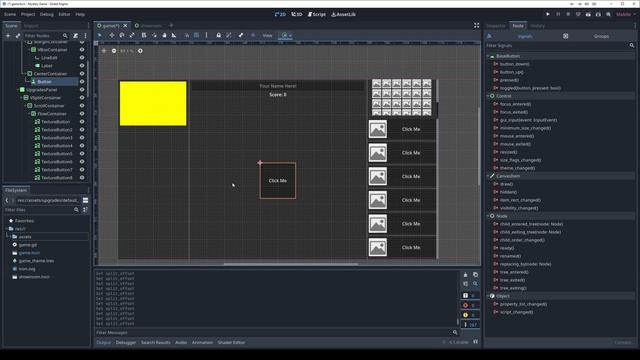This screenshot has width=640, height=360.
Task: Collapse the CanvasItem signals group
Action: pyautogui.click(x=488, y=176)
